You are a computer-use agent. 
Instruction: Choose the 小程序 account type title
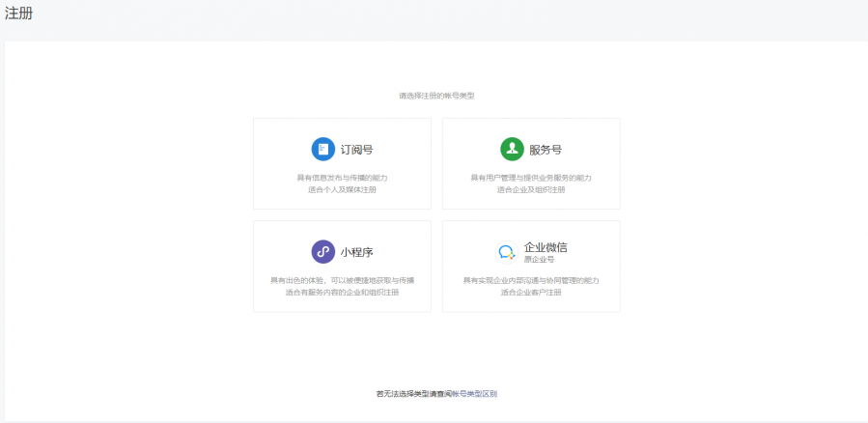[x=356, y=252]
